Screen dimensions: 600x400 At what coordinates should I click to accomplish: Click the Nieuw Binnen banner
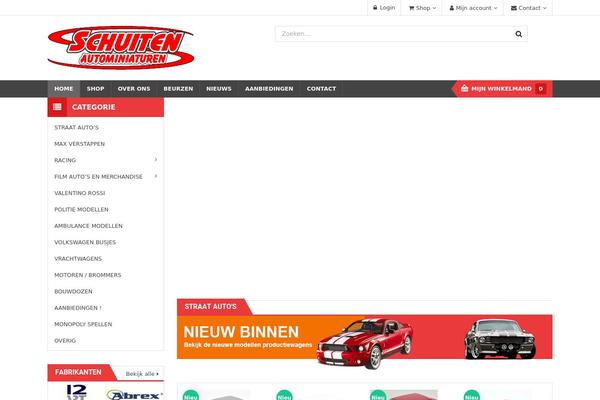(x=365, y=337)
